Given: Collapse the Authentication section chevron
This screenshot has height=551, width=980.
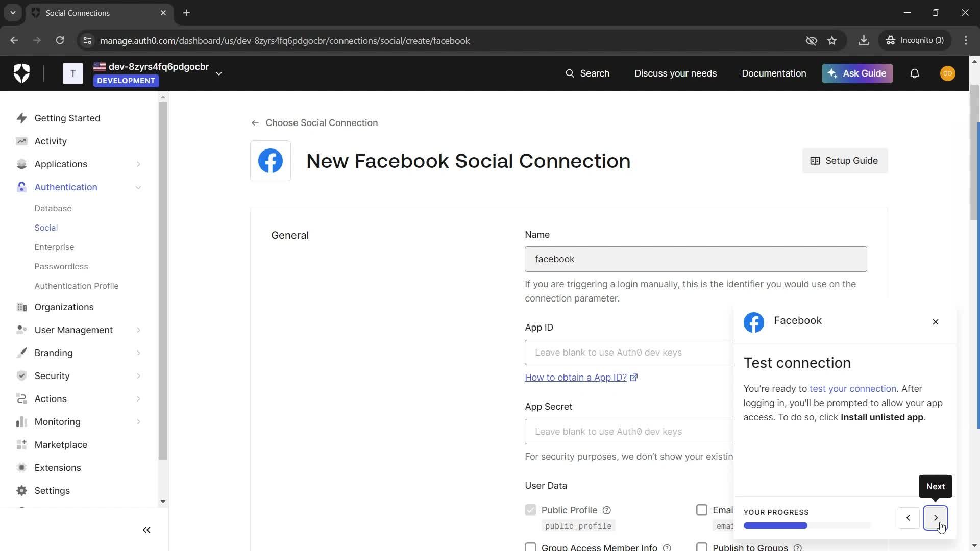Looking at the screenshot, I should tap(138, 187).
